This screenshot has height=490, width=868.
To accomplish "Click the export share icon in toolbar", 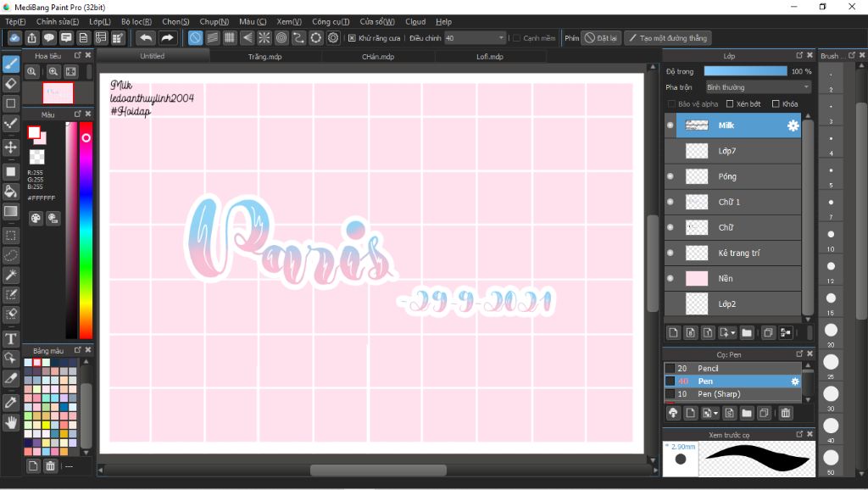I will tap(32, 37).
